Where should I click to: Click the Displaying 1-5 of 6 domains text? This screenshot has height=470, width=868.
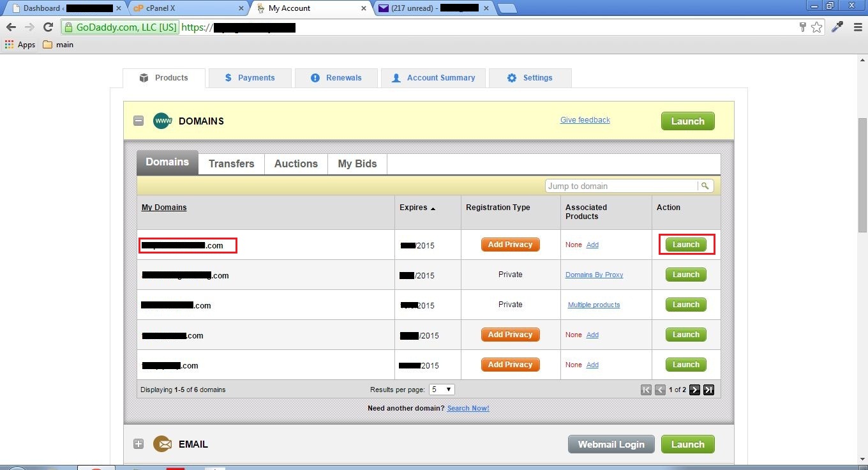183,390
